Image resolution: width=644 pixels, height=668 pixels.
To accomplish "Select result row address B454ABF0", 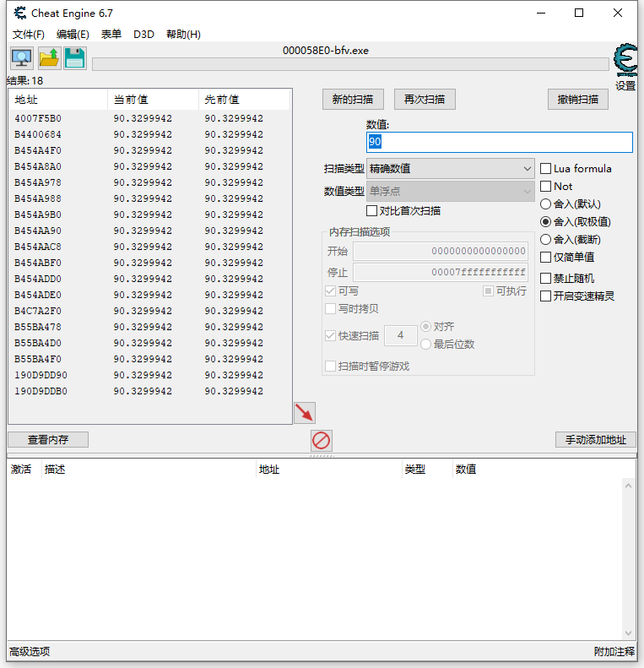I will [150, 263].
